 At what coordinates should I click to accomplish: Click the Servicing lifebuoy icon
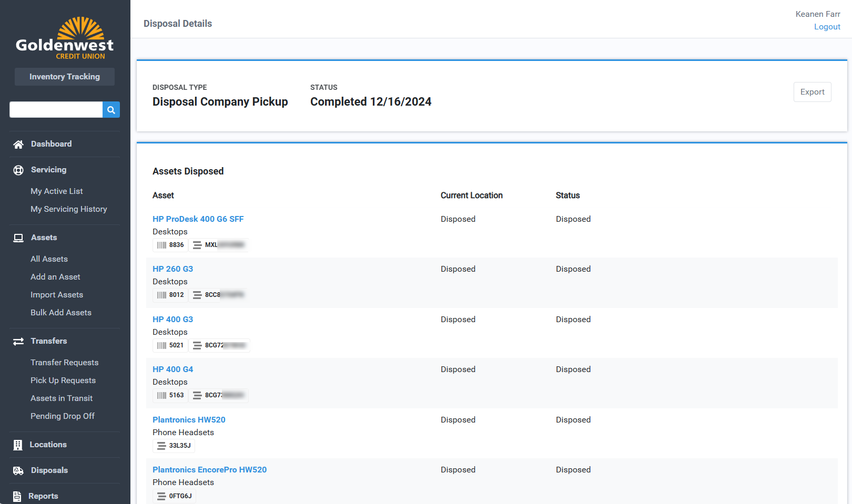pos(18,170)
